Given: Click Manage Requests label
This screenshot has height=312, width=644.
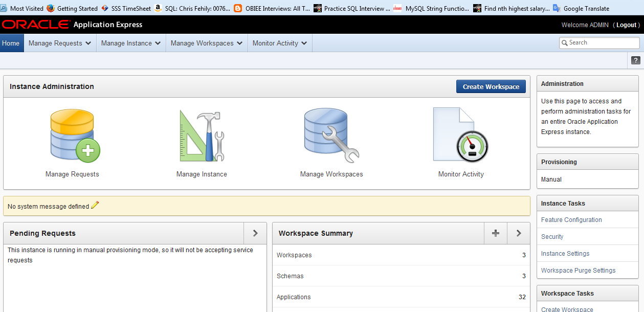Looking at the screenshot, I should point(72,174).
